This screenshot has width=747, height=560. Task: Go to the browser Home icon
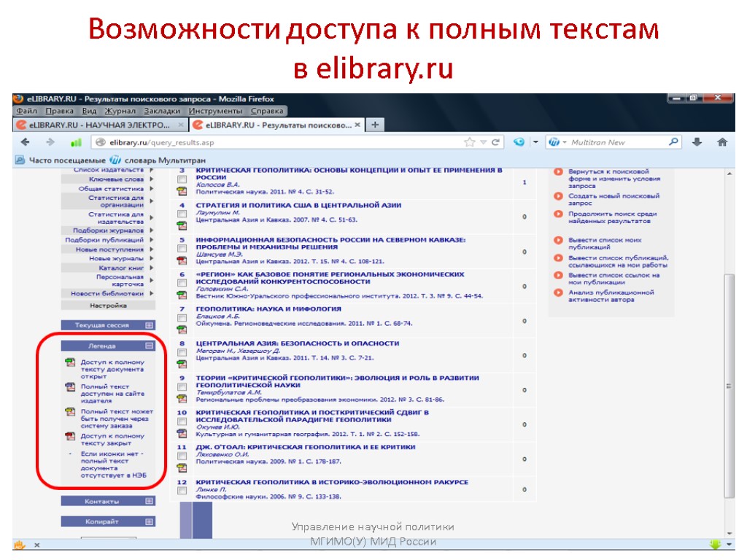[x=722, y=142]
